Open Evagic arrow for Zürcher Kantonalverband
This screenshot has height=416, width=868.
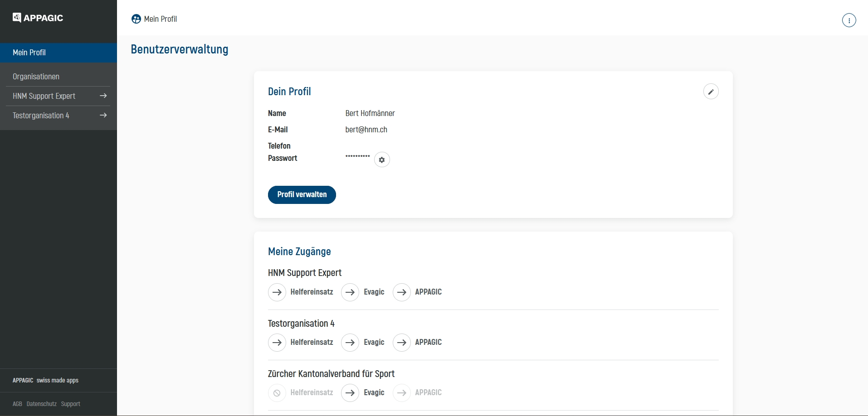coord(350,393)
